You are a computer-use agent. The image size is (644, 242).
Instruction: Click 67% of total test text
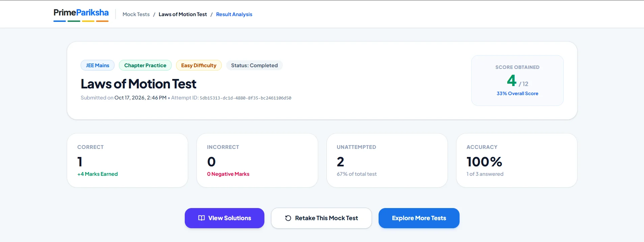357,174
